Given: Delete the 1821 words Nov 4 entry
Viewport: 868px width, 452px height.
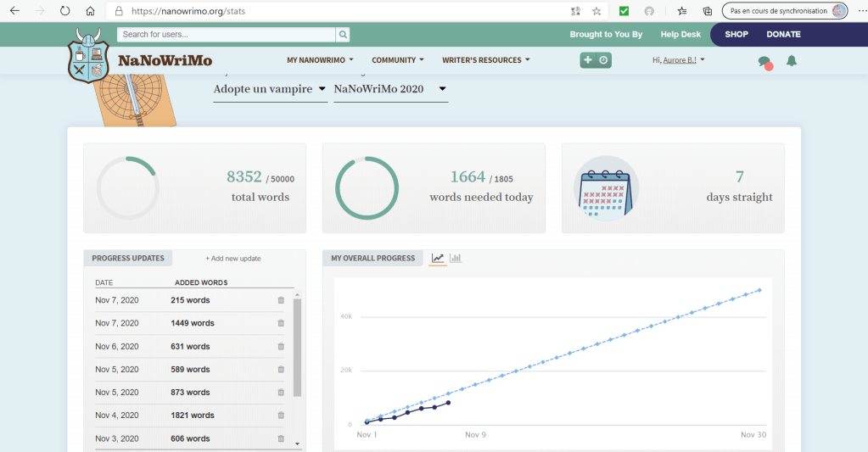Looking at the screenshot, I should tap(281, 416).
